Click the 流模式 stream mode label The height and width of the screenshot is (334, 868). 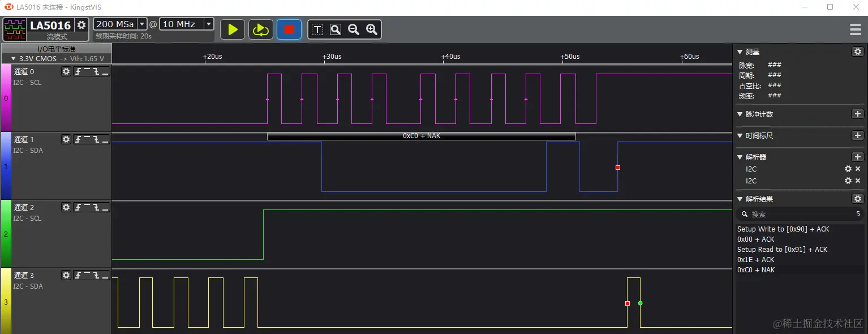[x=57, y=36]
